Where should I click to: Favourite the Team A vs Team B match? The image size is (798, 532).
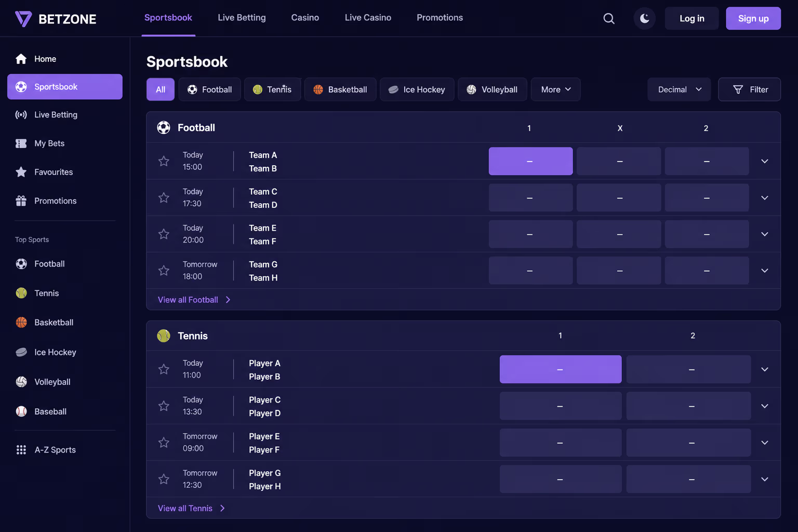coord(164,161)
